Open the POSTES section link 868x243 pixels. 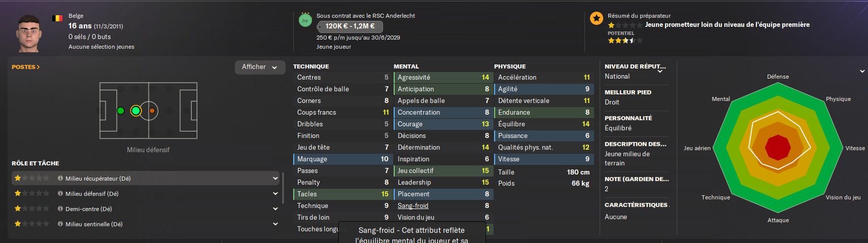tap(25, 67)
